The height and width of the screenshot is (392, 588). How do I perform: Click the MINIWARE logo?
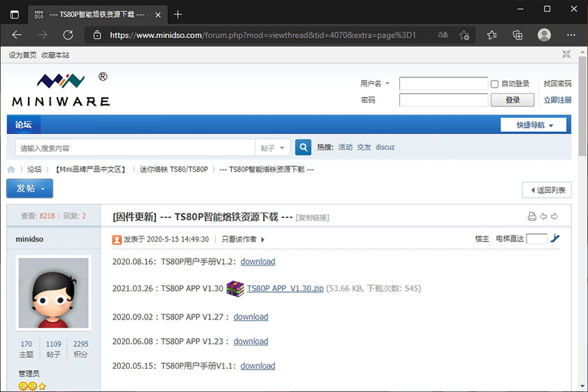[61, 90]
